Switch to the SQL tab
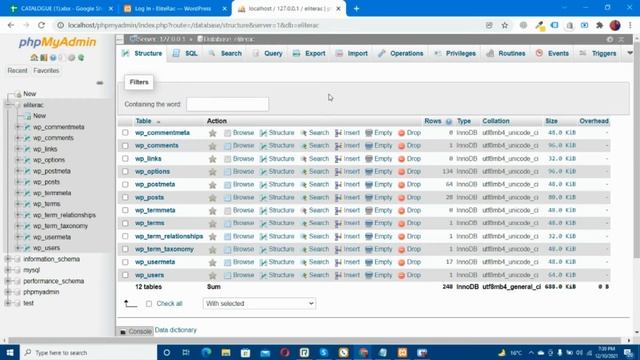This screenshot has height=360, width=640. (x=185, y=53)
